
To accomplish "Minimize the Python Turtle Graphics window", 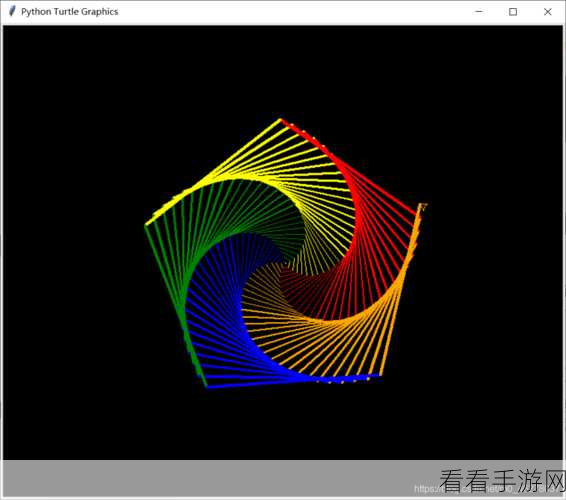I will (479, 12).
